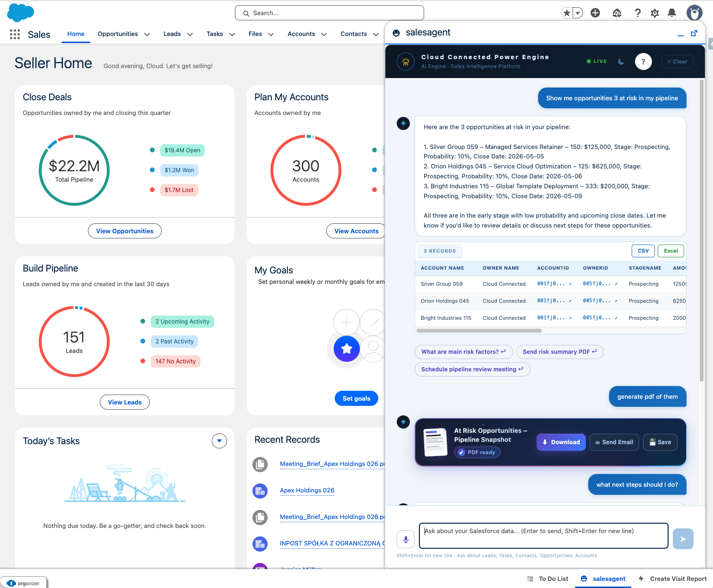Open Create Visit Report utility
713x588 pixels.
[672, 579]
